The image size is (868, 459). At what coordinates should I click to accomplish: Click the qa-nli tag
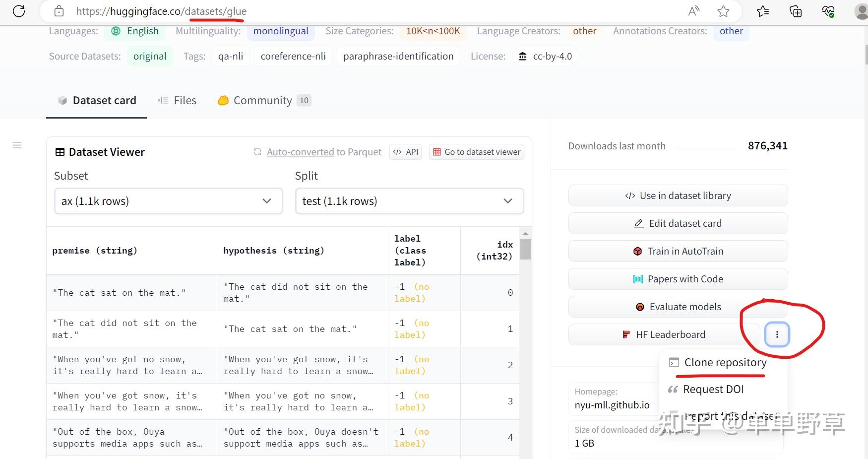click(231, 56)
